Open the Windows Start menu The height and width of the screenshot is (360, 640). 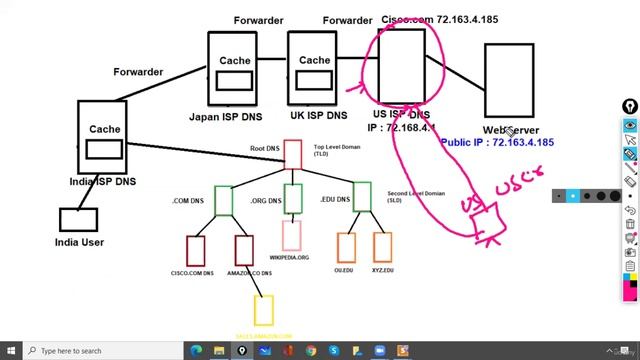(11, 351)
